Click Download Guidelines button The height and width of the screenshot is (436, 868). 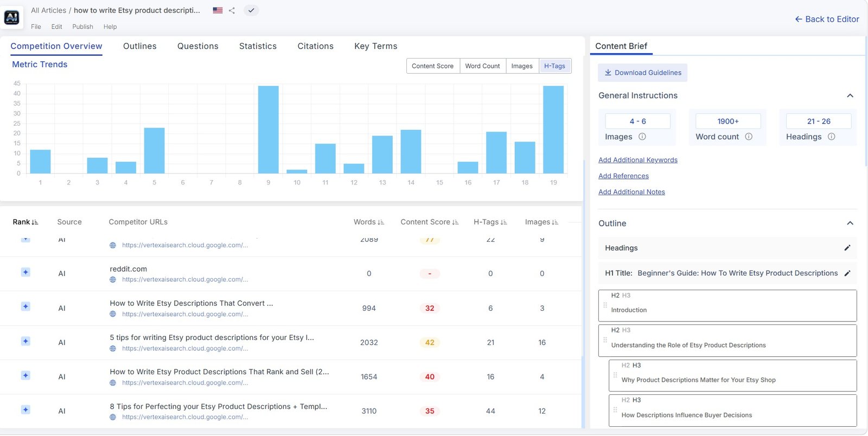click(x=642, y=73)
